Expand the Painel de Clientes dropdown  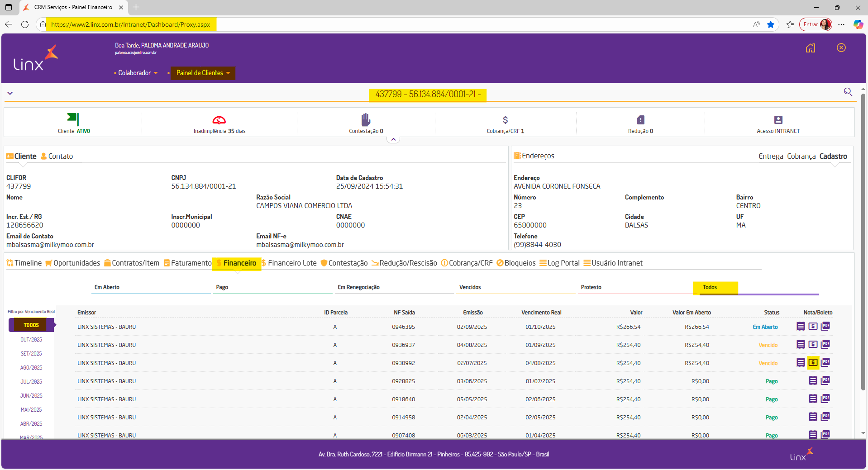coord(203,73)
